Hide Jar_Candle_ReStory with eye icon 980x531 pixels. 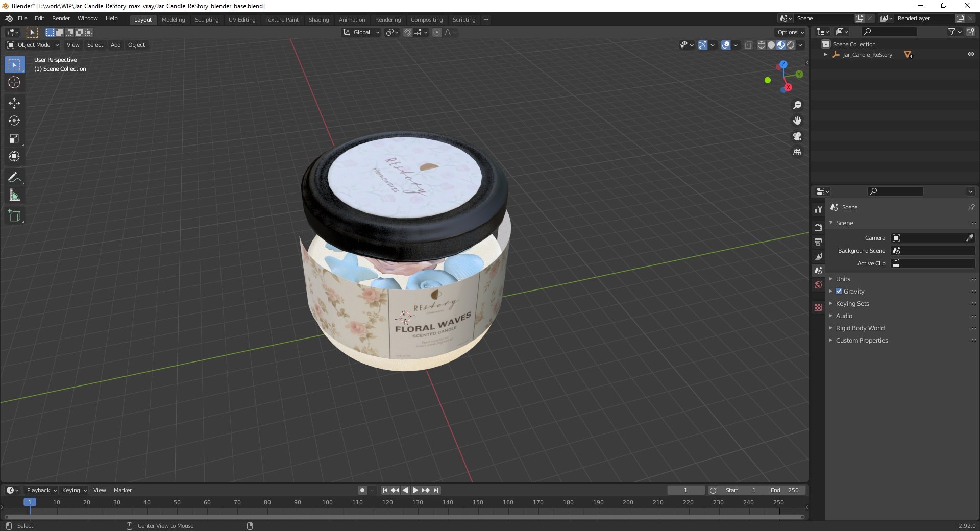[971, 54]
